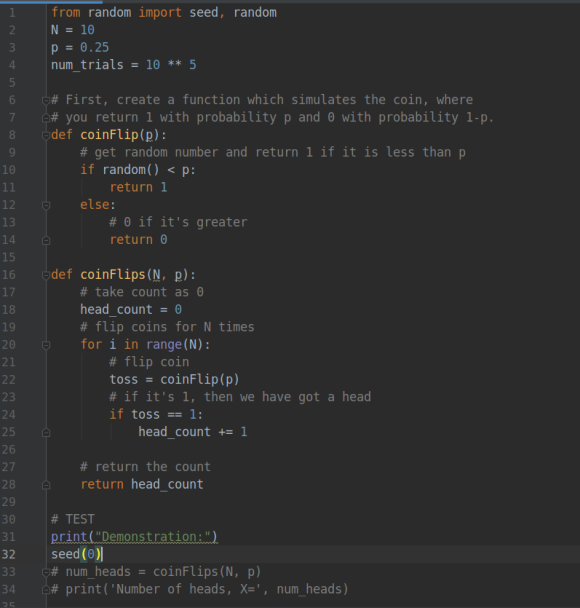The height and width of the screenshot is (608, 580).
Task: Click the function name 'coinFlip' definition
Action: click(109, 135)
